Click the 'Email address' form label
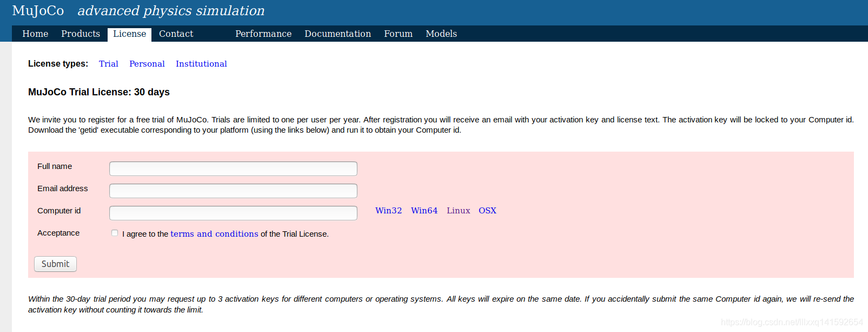This screenshot has height=332, width=868. click(62, 188)
